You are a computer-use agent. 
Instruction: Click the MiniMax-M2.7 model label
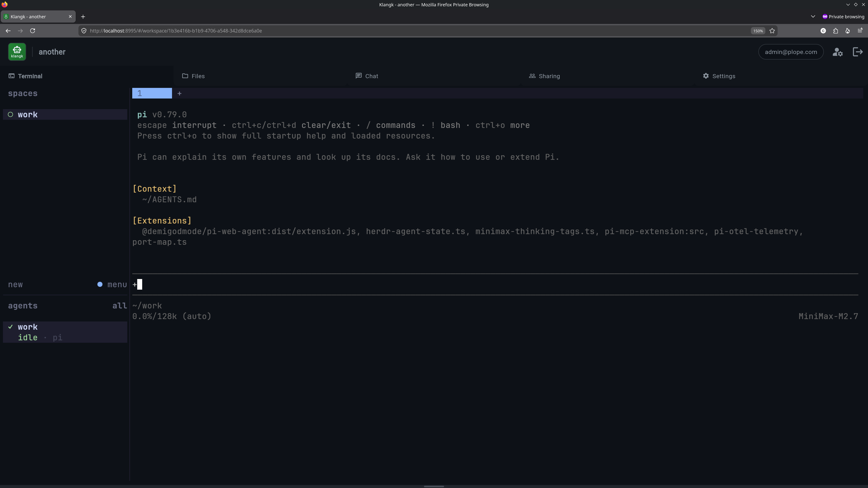point(828,316)
